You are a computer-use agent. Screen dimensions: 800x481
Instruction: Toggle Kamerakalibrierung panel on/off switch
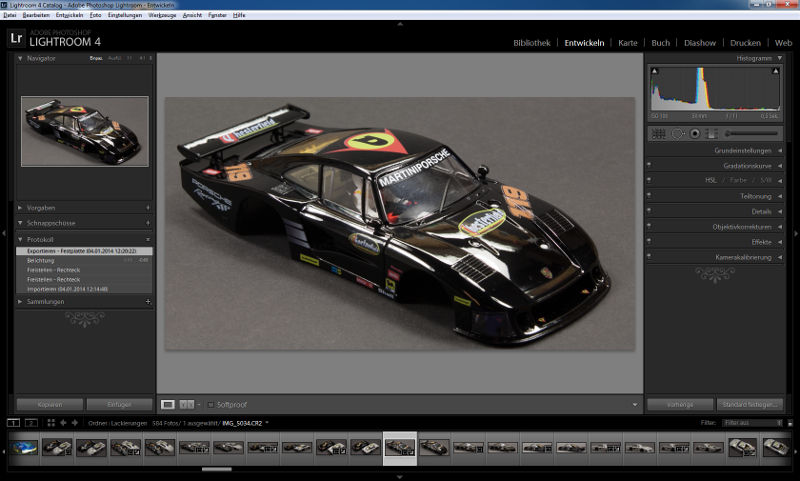click(x=649, y=256)
